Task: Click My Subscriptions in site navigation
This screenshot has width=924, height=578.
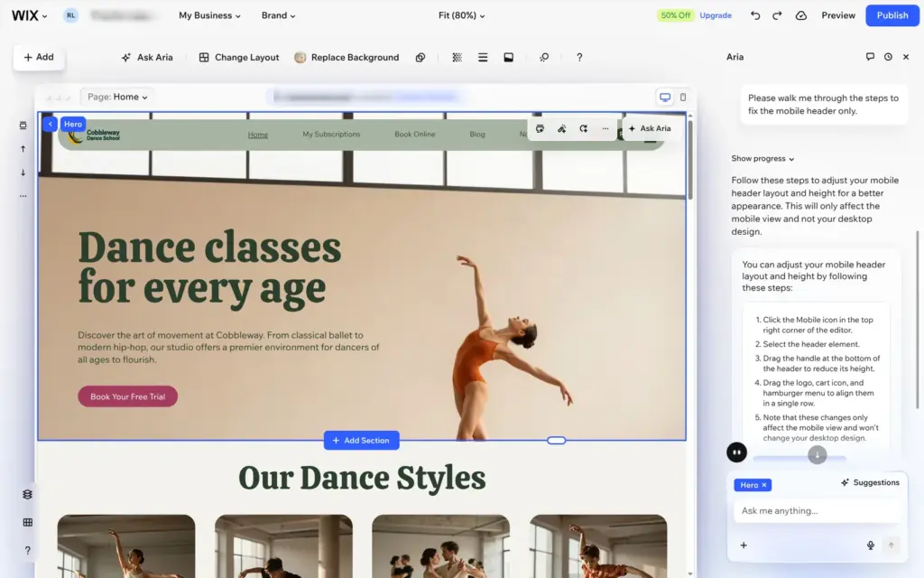Action: (x=331, y=135)
